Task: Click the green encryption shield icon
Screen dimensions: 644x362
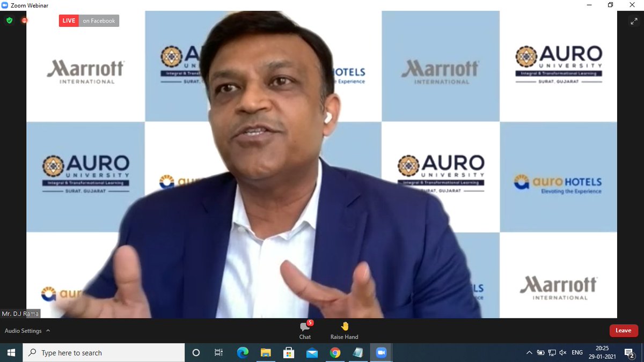Action: [x=9, y=20]
